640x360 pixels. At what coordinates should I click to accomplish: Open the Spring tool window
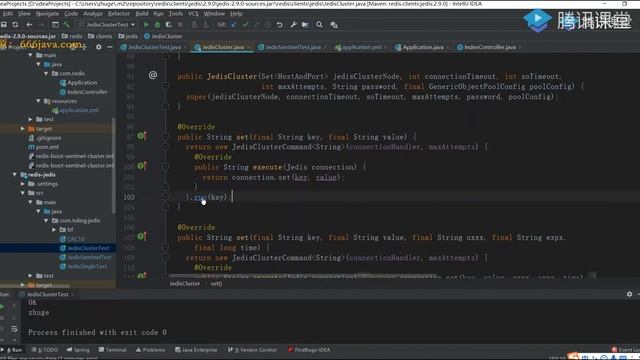pyautogui.click(x=78, y=350)
